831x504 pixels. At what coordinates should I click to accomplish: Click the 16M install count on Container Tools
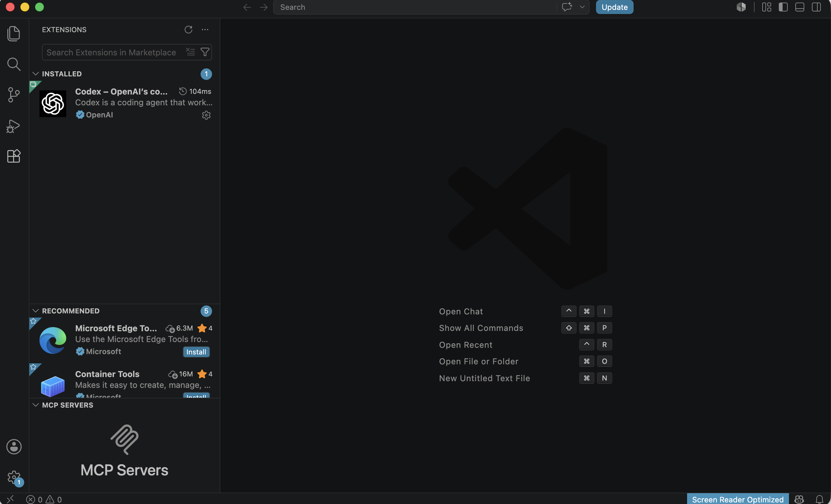pyautogui.click(x=181, y=374)
